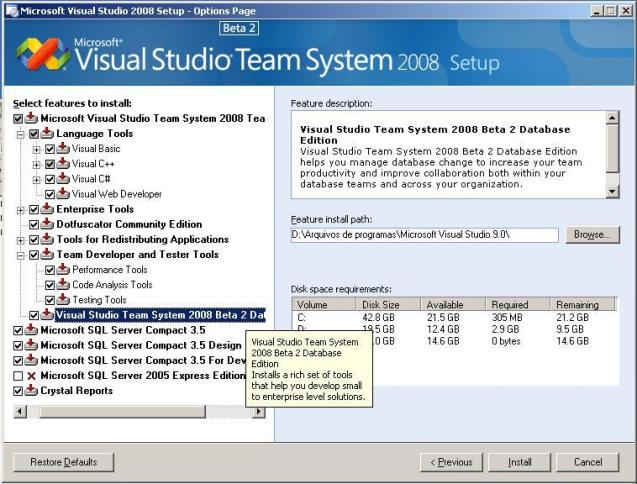Click the install icon beside Visual Basic

click(63, 149)
